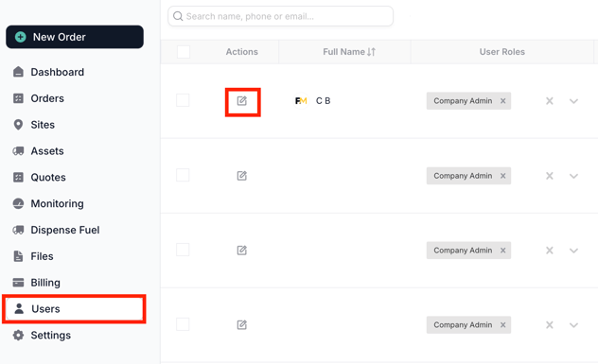
Task: Click the plus icon on New Order
Action: tap(20, 37)
